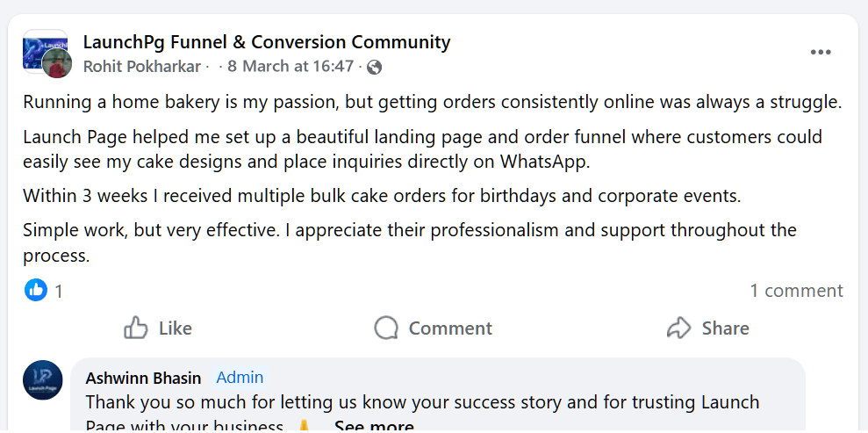The height and width of the screenshot is (433, 868).
Task: Expand the comment with See more
Action: click(374, 426)
